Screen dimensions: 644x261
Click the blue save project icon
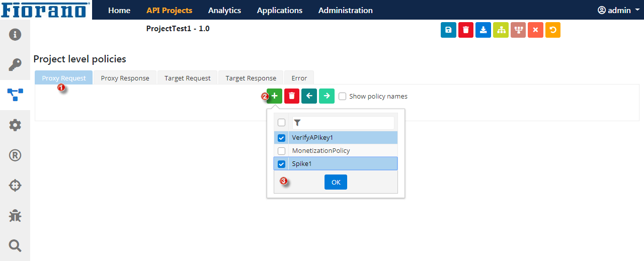coord(448,30)
